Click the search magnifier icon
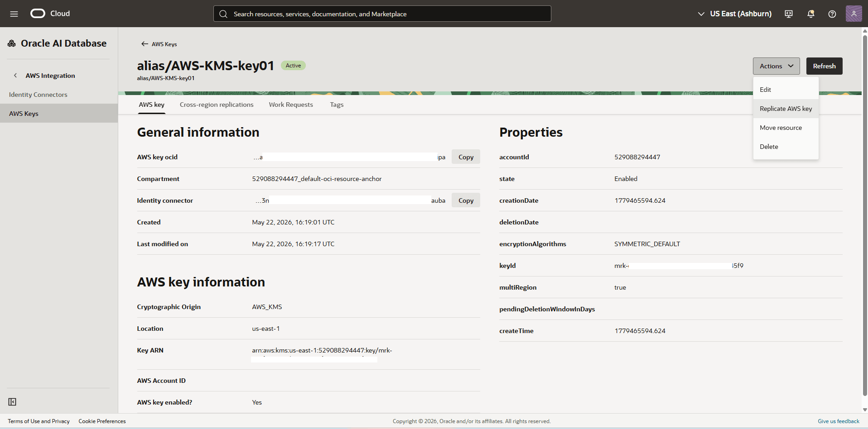Screen dimensions: 868x429 coord(223,14)
